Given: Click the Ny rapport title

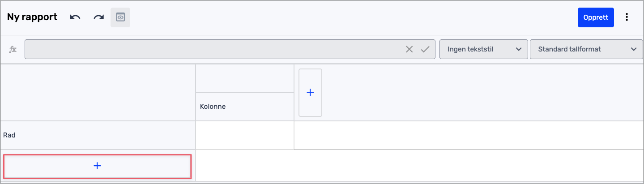Looking at the screenshot, I should 32,17.
